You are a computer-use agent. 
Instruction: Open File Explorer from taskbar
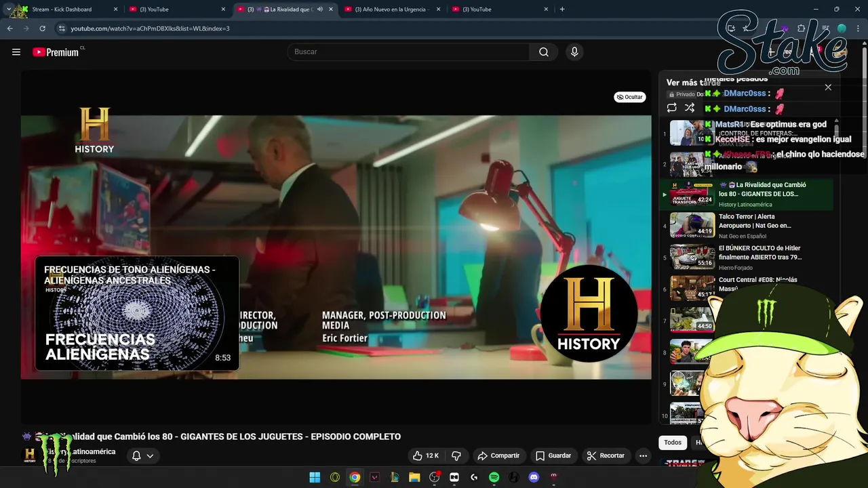pos(414,477)
